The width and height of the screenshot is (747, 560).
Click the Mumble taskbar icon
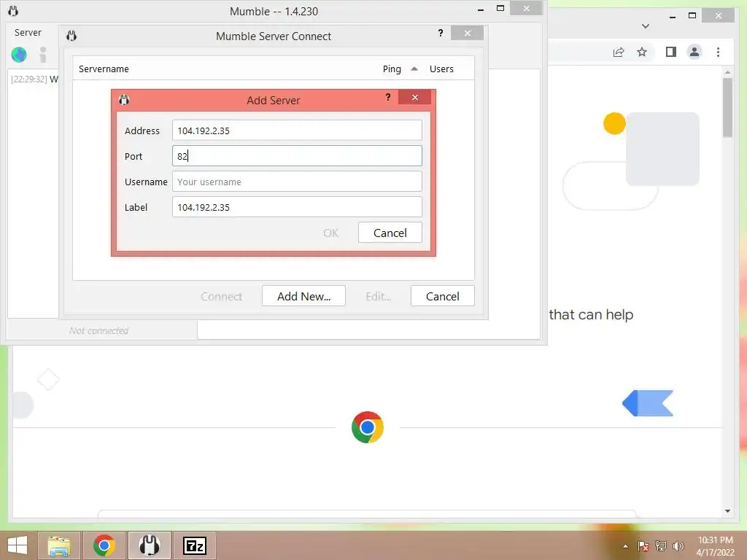pyautogui.click(x=149, y=545)
